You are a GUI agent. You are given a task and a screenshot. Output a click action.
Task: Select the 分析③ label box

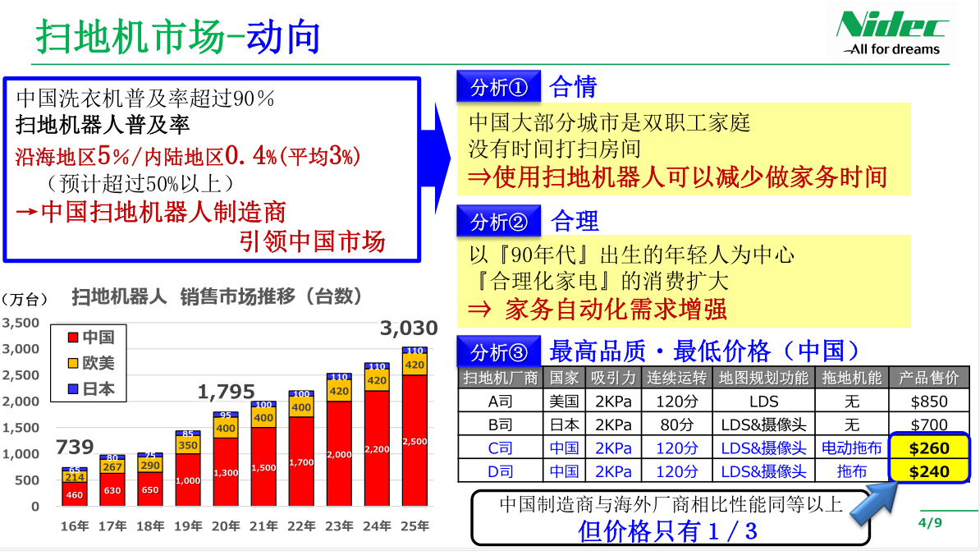(x=498, y=351)
